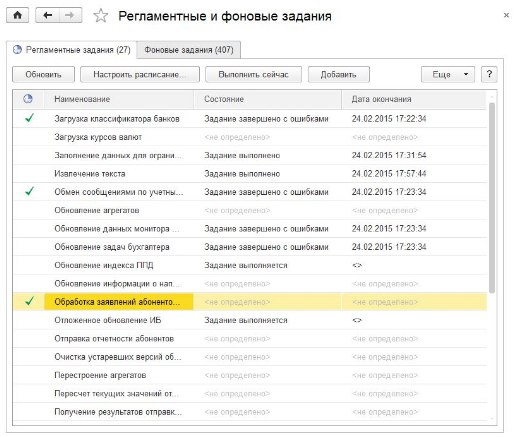Image resolution: width=515 pixels, height=437 pixels.
Task: Select row Отправка отчетности абонентов
Action: pos(250,339)
